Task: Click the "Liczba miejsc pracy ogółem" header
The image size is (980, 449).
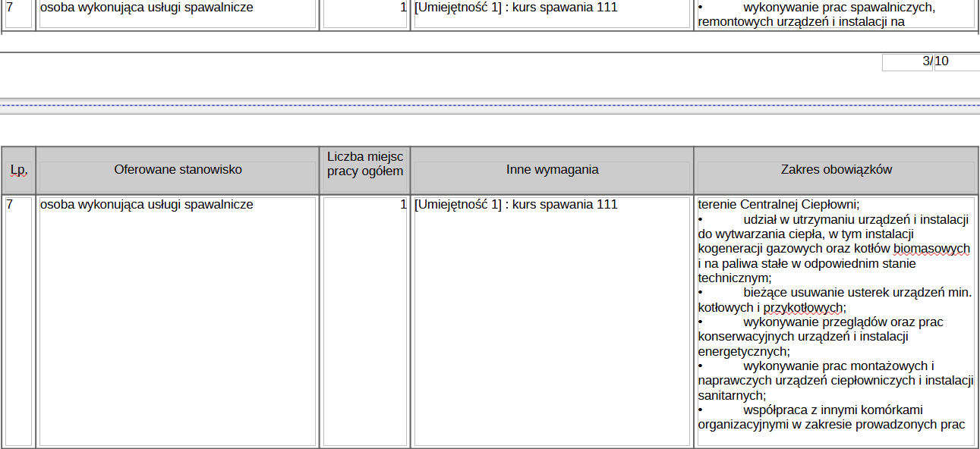Action: tap(365, 164)
